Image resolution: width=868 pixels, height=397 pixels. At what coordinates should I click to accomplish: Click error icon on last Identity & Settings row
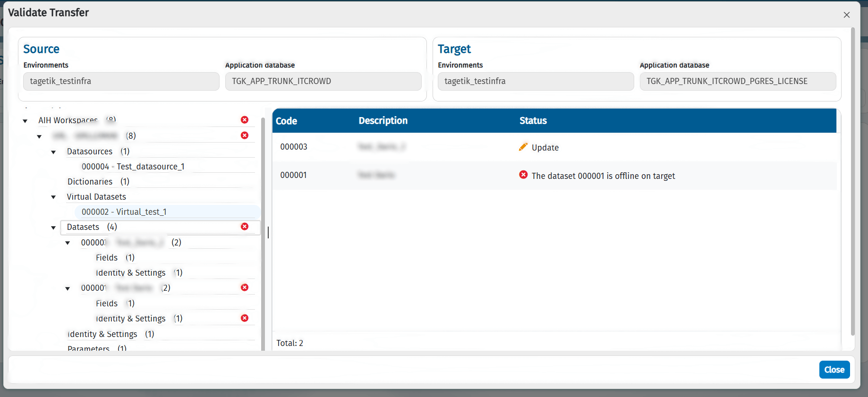(x=245, y=318)
